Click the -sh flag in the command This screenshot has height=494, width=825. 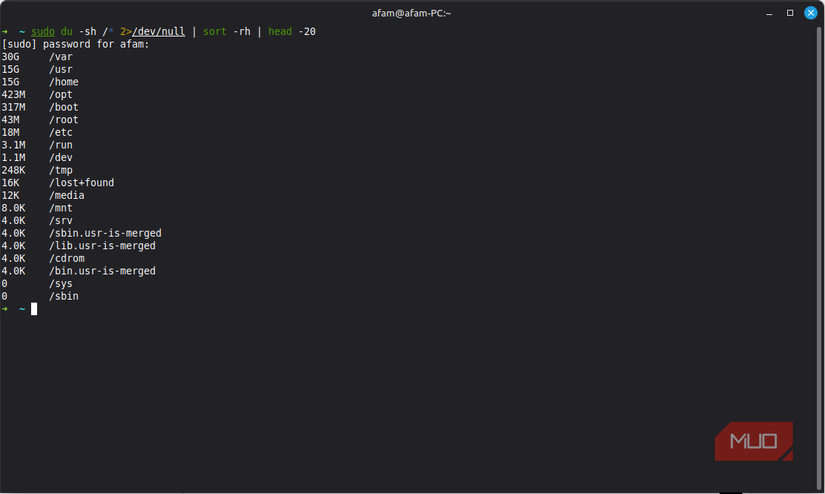(x=87, y=32)
